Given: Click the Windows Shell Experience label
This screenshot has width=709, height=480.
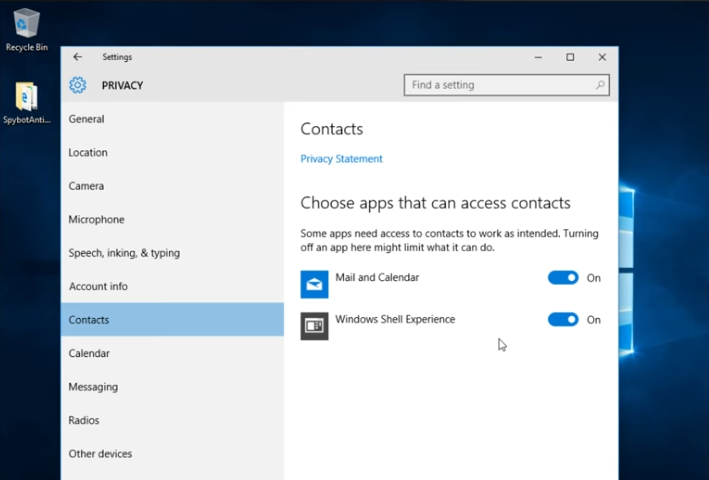Looking at the screenshot, I should tap(395, 319).
